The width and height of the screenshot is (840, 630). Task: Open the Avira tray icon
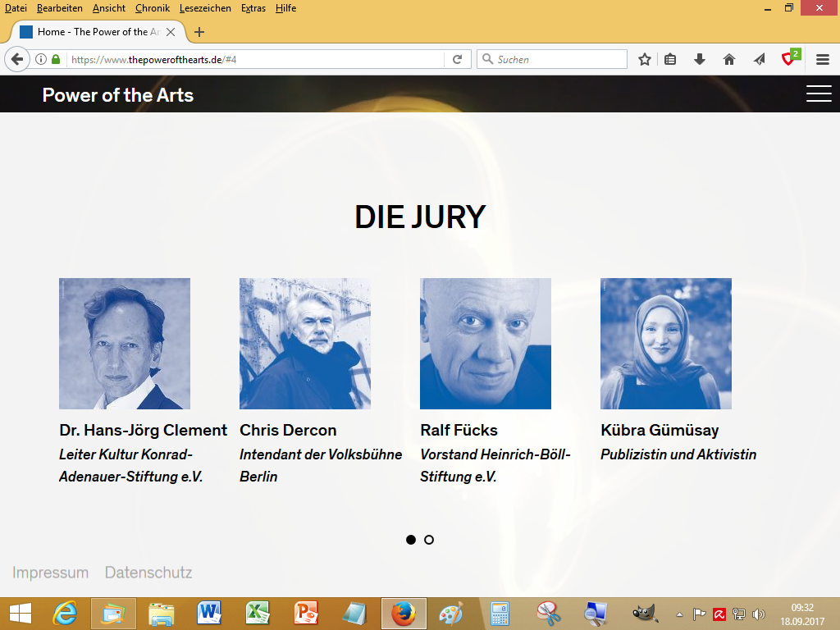click(719, 614)
